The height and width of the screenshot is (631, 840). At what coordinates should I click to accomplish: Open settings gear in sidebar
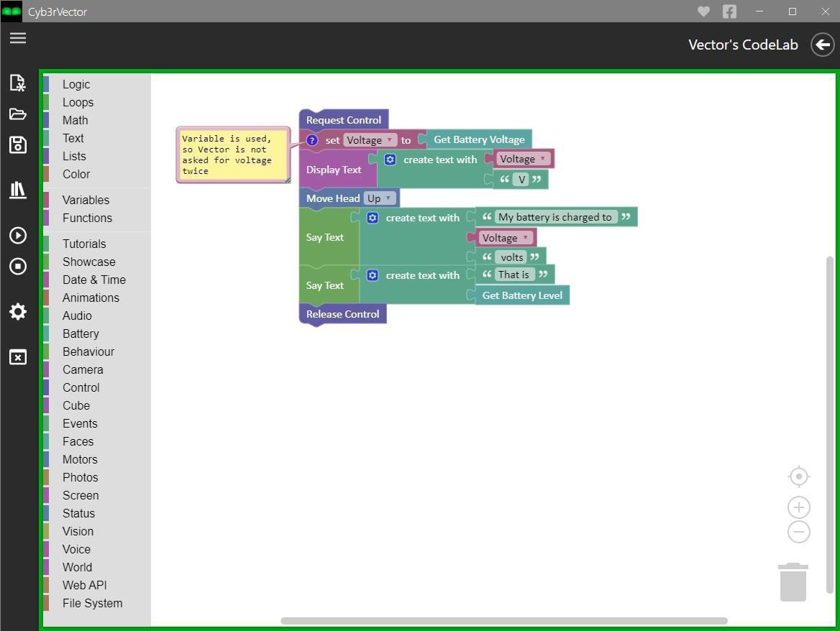18,311
